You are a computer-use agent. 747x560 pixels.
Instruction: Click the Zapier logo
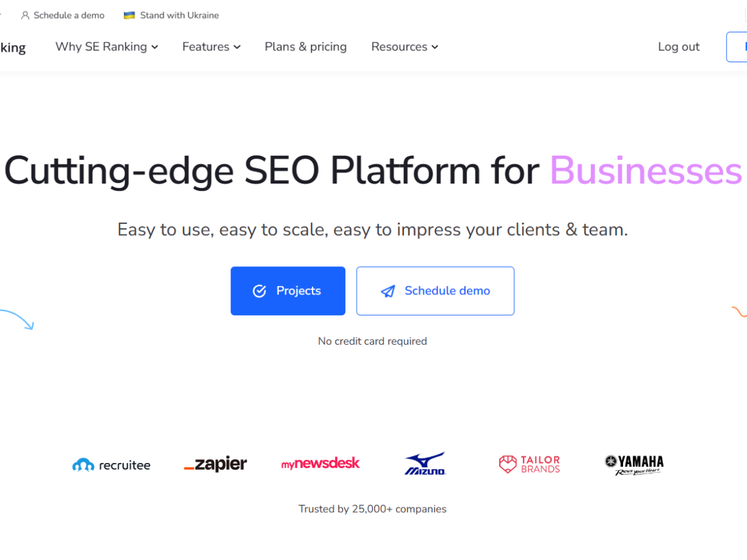[x=215, y=464]
